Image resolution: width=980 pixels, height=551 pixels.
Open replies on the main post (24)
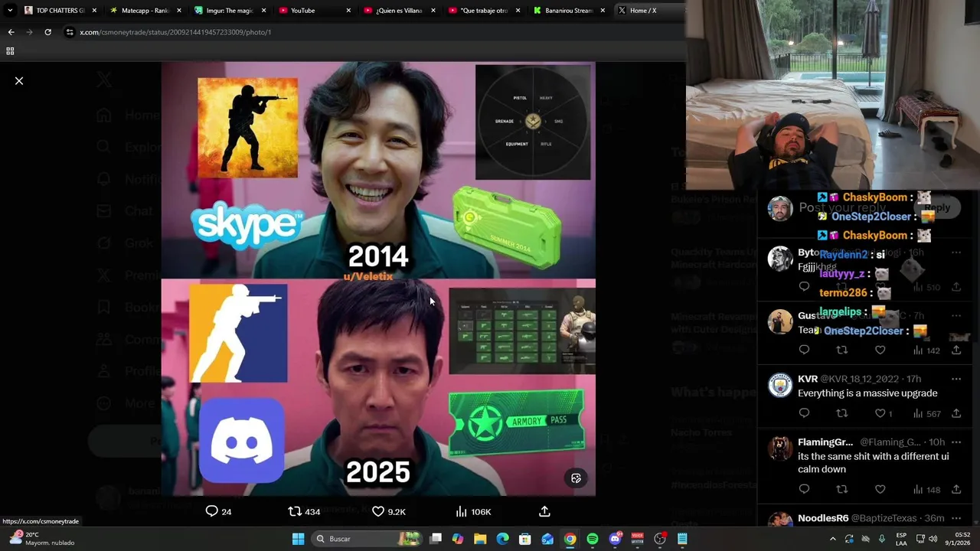pos(218,511)
